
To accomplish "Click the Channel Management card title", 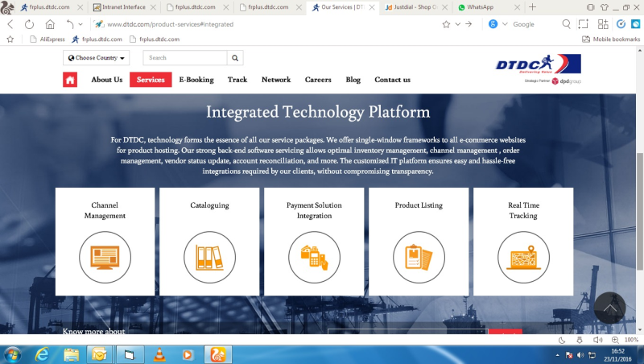I will click(105, 210).
